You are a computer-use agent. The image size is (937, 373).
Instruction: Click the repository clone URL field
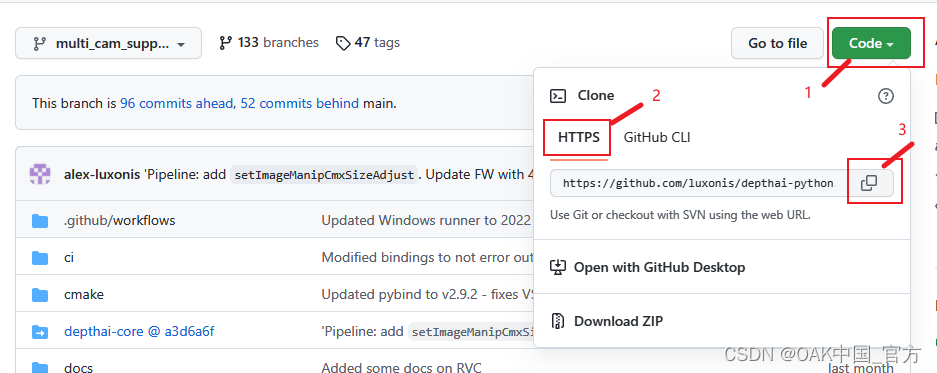click(698, 184)
